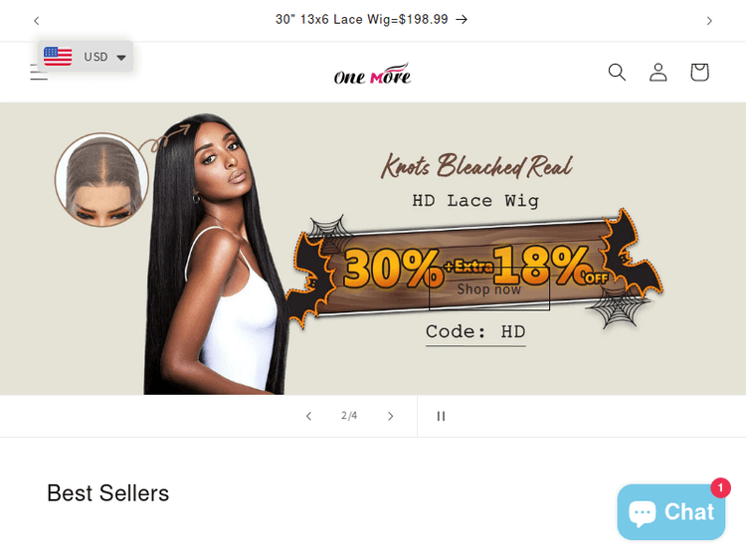Click the US flag currency selector
The image size is (746, 560).
(58, 57)
